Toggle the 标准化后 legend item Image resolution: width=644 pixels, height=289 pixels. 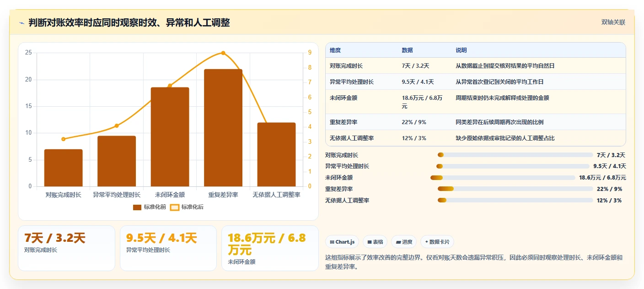tap(187, 207)
